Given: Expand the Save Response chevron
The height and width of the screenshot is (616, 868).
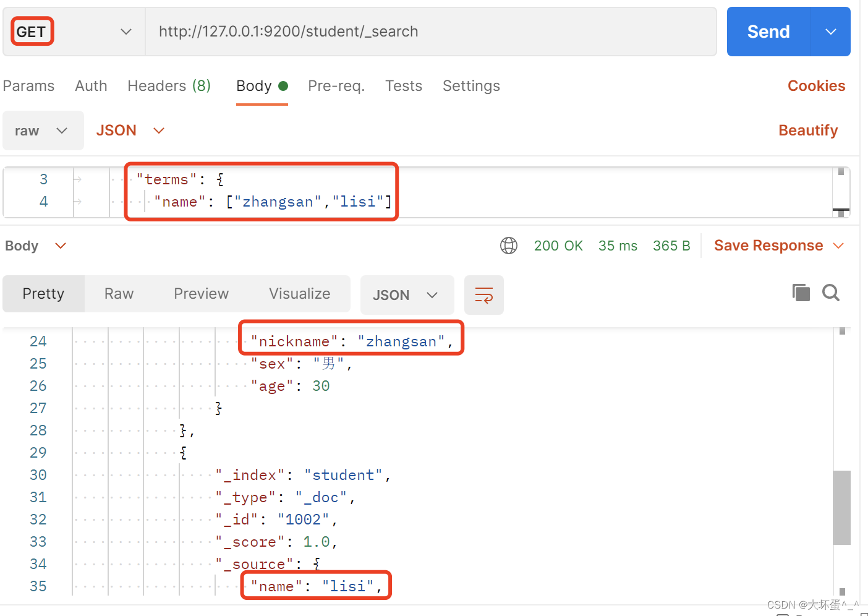Looking at the screenshot, I should [838, 246].
